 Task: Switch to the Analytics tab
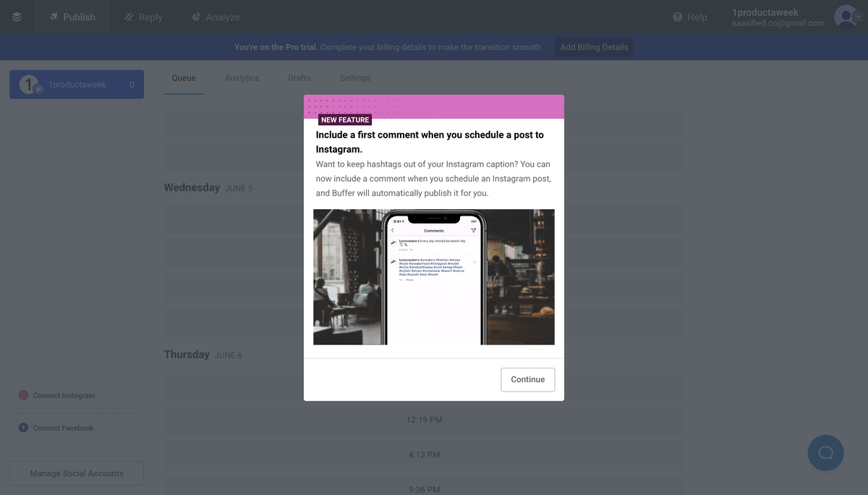point(242,77)
